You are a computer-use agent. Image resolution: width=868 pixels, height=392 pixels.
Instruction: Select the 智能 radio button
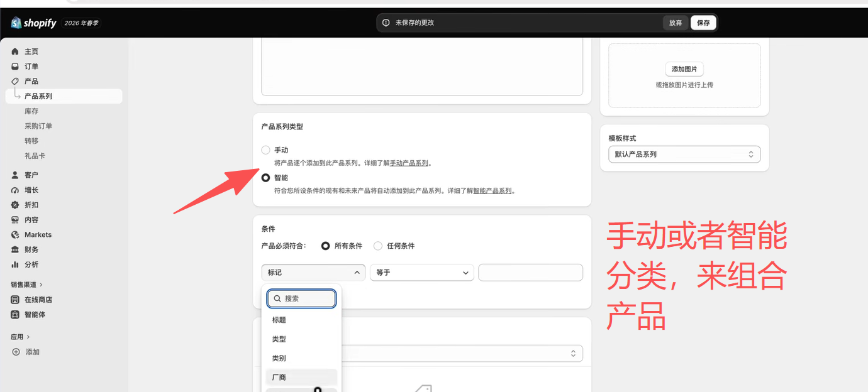(265, 178)
